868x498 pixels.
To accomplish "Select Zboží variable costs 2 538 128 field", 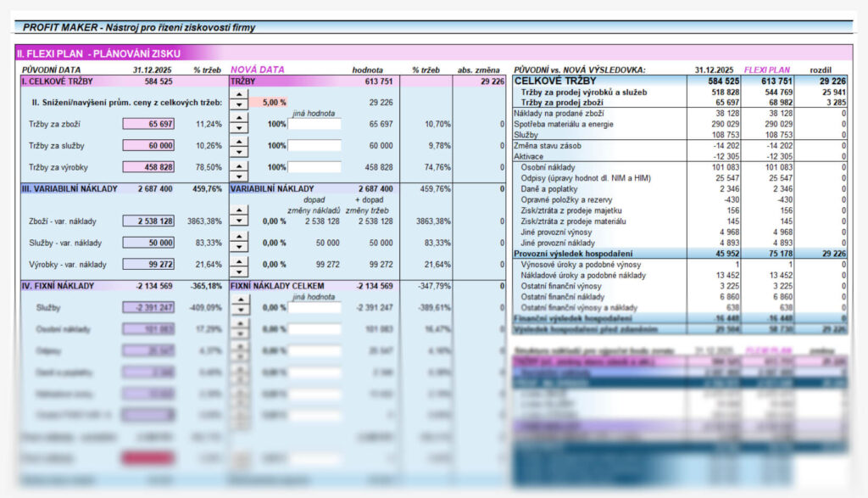I will [149, 221].
